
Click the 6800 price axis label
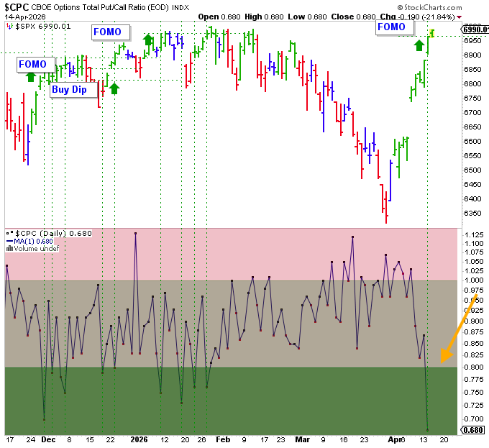click(472, 84)
